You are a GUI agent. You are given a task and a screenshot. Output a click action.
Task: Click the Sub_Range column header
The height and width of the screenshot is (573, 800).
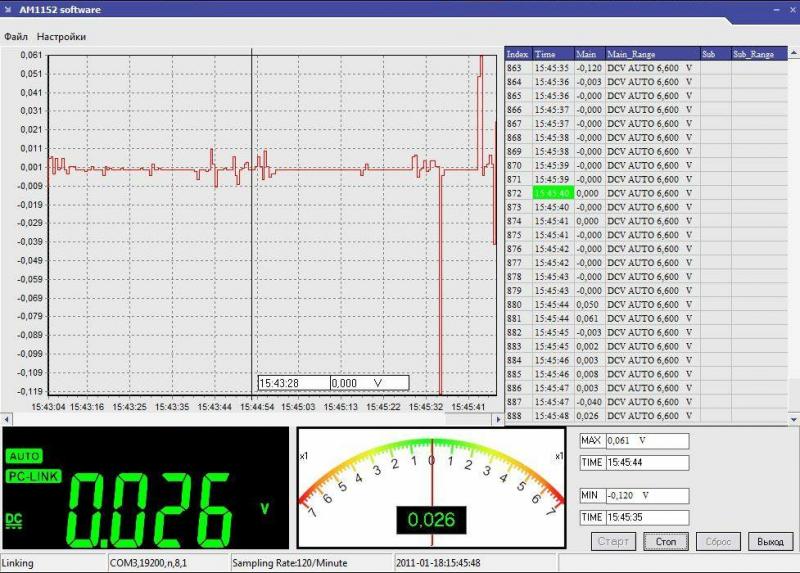pyautogui.click(x=759, y=54)
